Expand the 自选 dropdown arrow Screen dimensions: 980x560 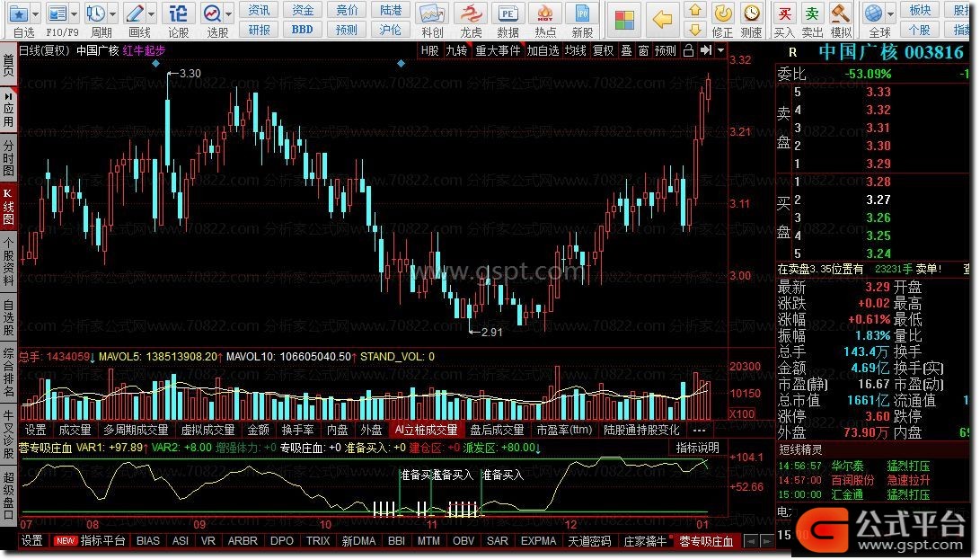(35, 13)
